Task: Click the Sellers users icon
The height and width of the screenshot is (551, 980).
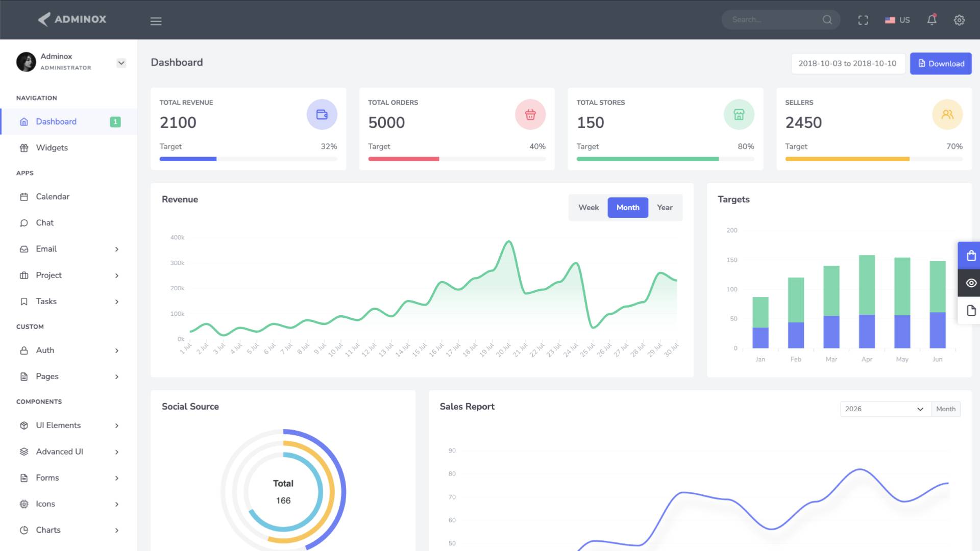Action: pyautogui.click(x=947, y=114)
